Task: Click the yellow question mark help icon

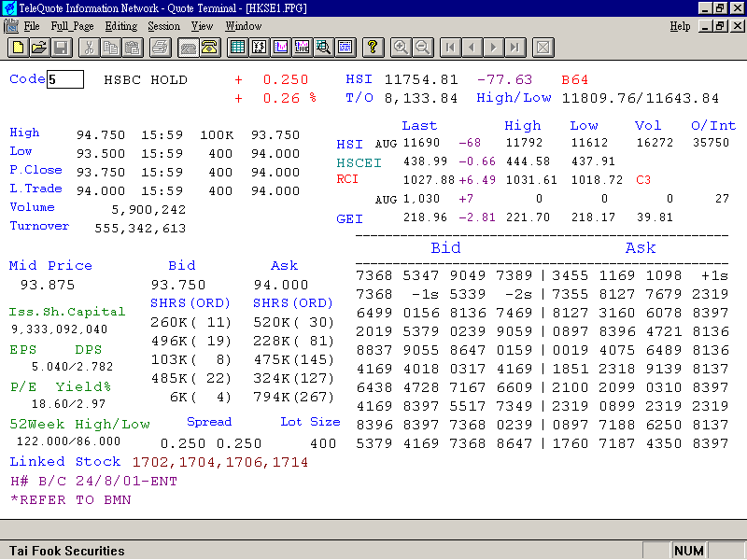Action: pyautogui.click(x=373, y=48)
